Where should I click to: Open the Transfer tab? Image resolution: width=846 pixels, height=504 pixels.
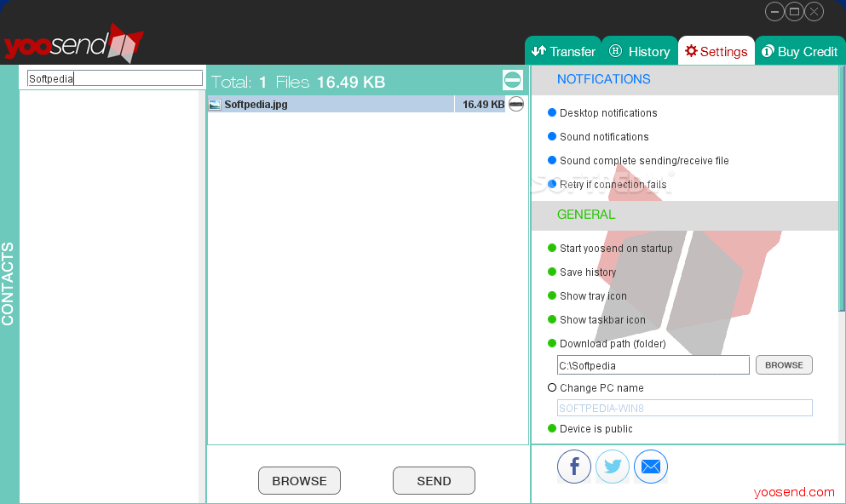563,51
